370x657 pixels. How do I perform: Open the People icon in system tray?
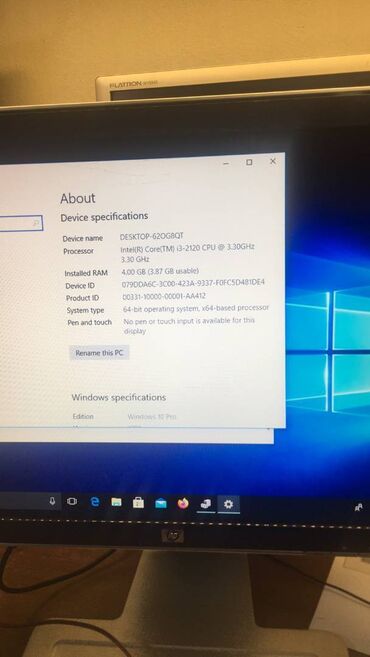point(358,507)
